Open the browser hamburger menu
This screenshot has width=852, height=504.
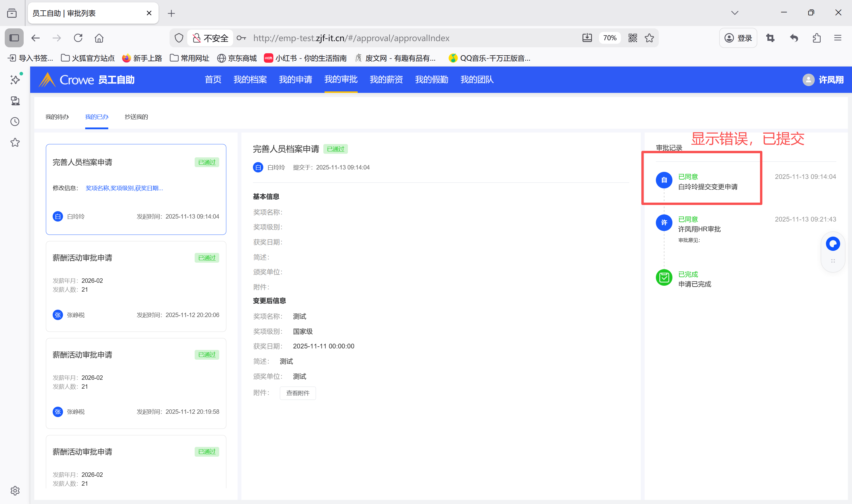pyautogui.click(x=838, y=38)
